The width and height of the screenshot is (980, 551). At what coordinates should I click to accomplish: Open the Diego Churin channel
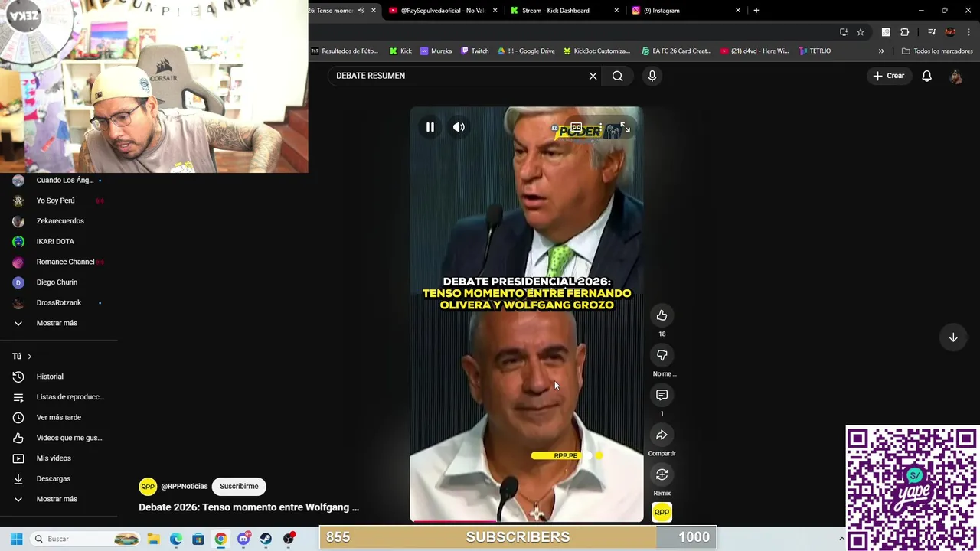[x=58, y=282]
